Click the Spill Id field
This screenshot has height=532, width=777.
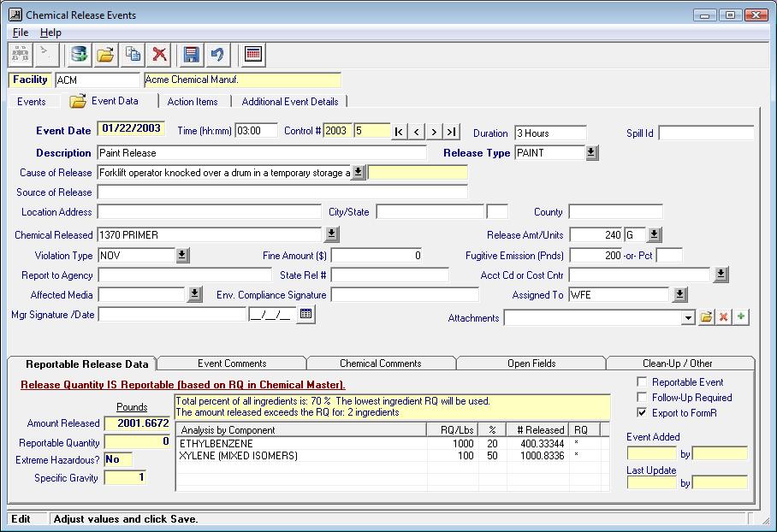(x=706, y=133)
